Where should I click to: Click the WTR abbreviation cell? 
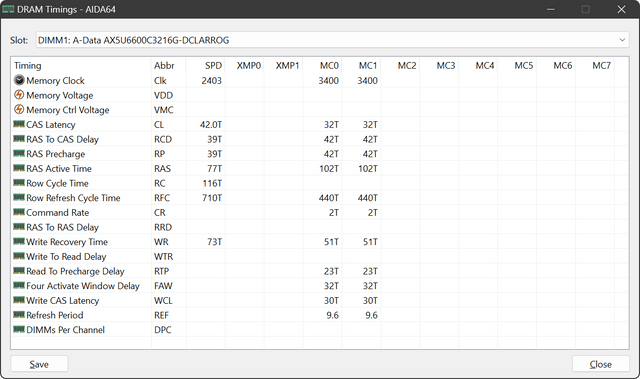(x=163, y=257)
